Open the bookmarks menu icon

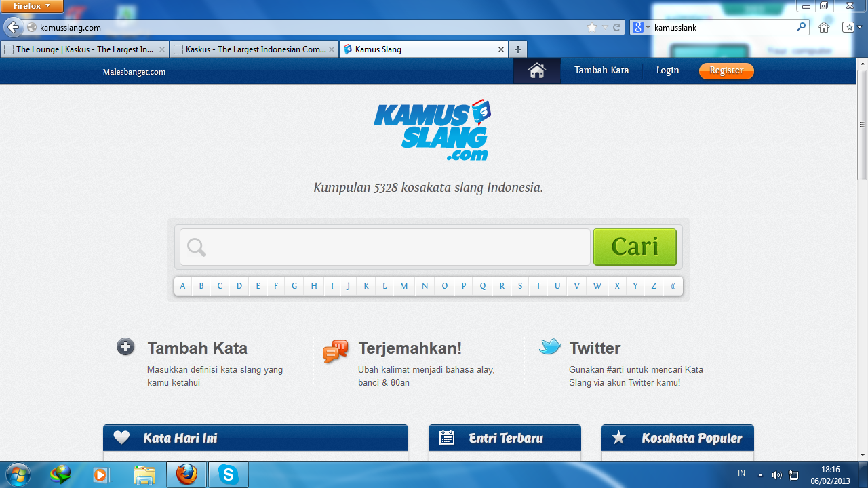(x=848, y=27)
